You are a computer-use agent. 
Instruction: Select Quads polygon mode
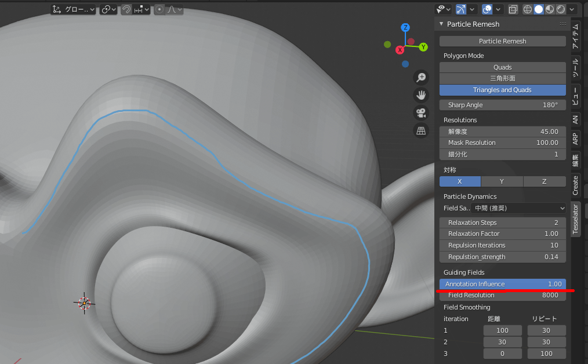click(503, 67)
